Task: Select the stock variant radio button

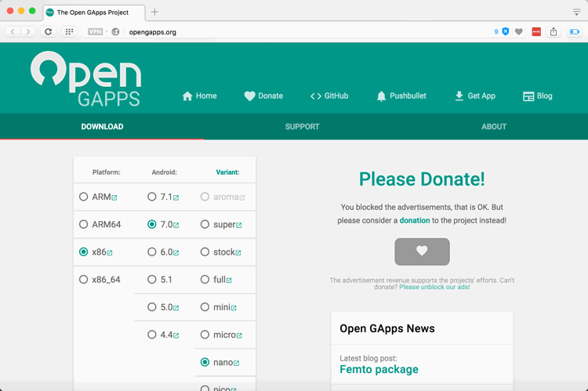Action: [205, 252]
